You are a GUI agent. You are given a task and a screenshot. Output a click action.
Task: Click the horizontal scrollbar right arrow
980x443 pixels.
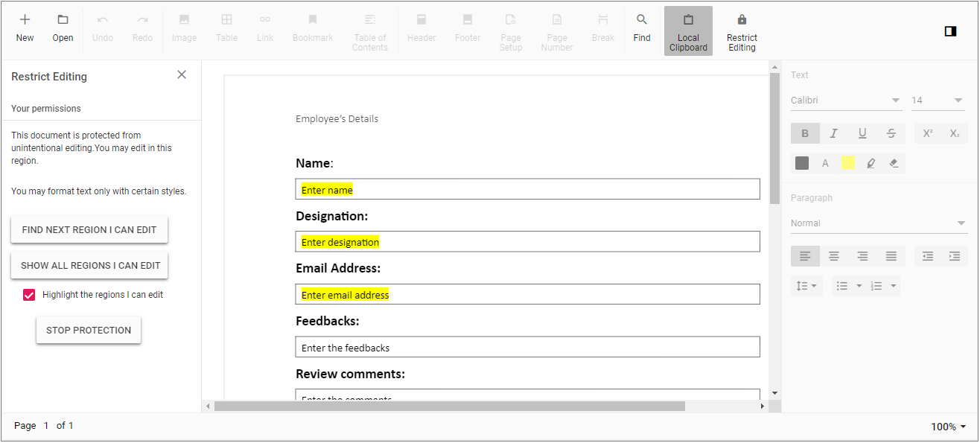762,407
